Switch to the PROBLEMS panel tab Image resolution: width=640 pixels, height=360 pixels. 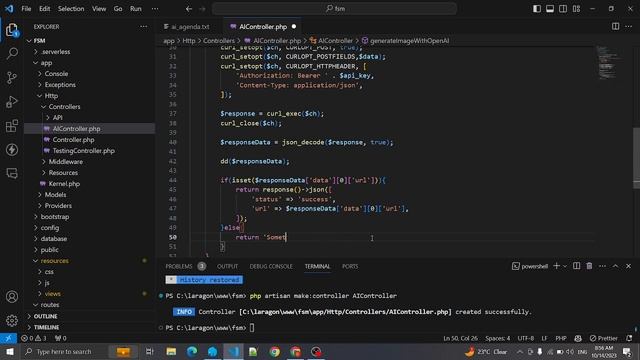pos(179,266)
